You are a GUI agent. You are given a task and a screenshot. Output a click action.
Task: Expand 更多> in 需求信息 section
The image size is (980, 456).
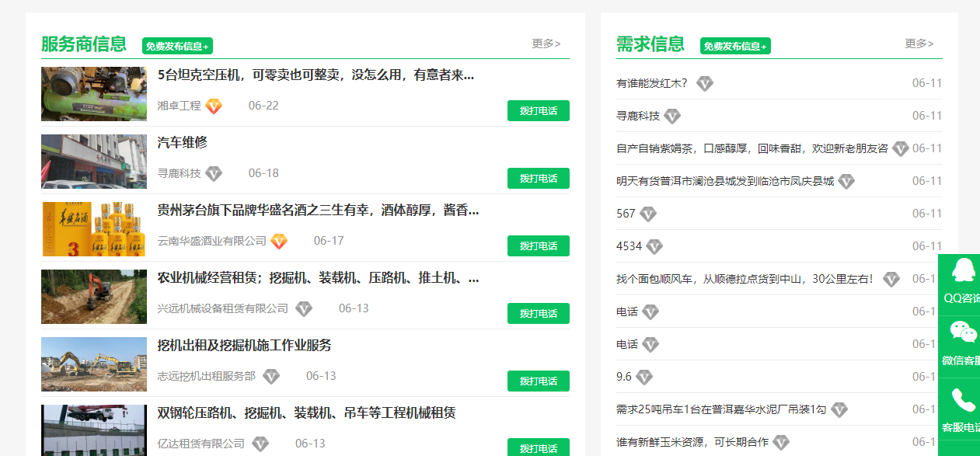pyautogui.click(x=919, y=44)
